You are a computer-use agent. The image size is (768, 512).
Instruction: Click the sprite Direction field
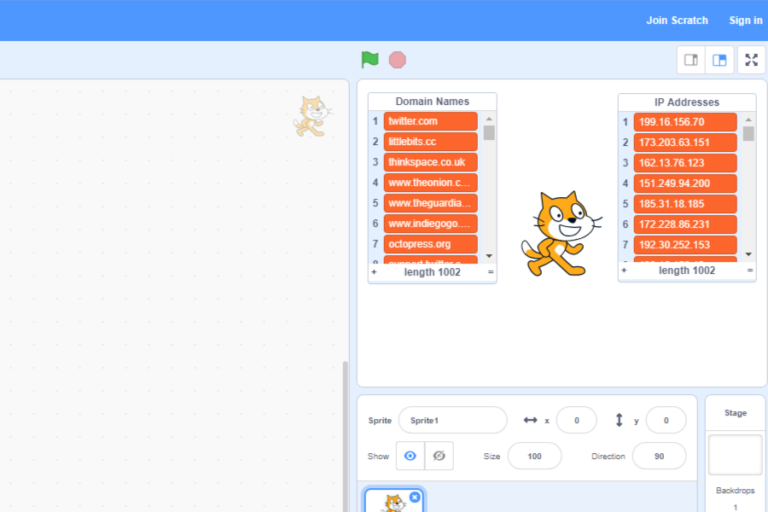point(659,456)
